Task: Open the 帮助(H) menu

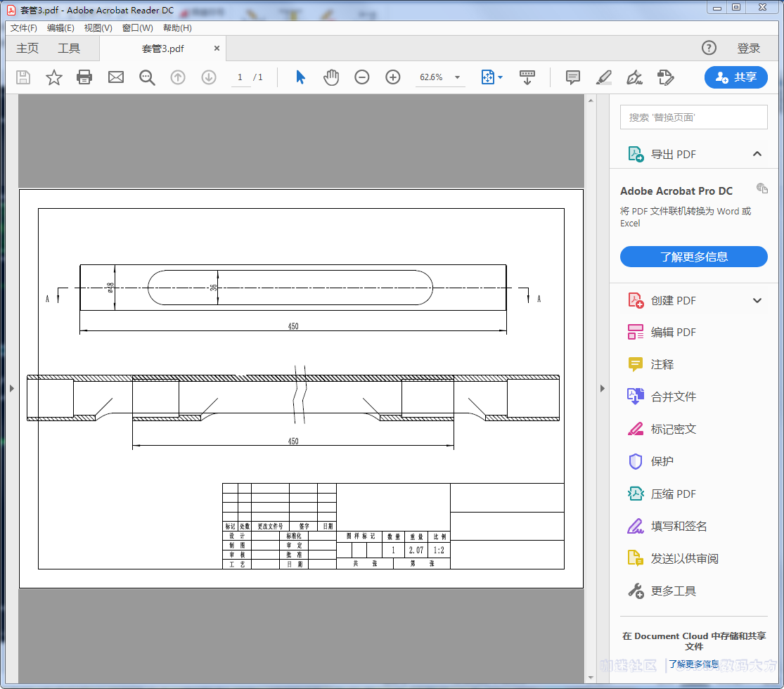Action: pyautogui.click(x=177, y=28)
